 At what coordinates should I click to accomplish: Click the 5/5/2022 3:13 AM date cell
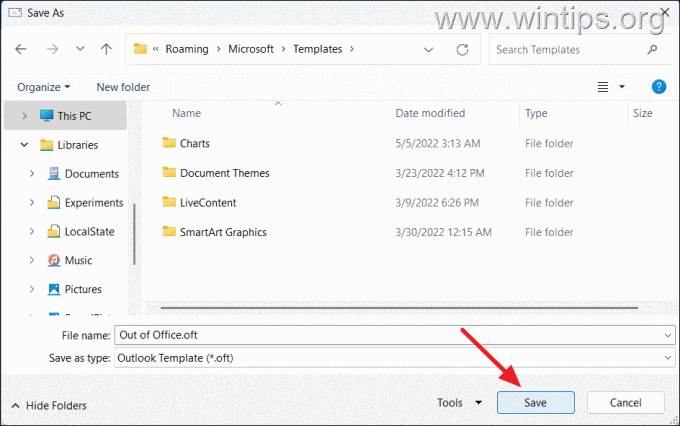click(x=438, y=144)
